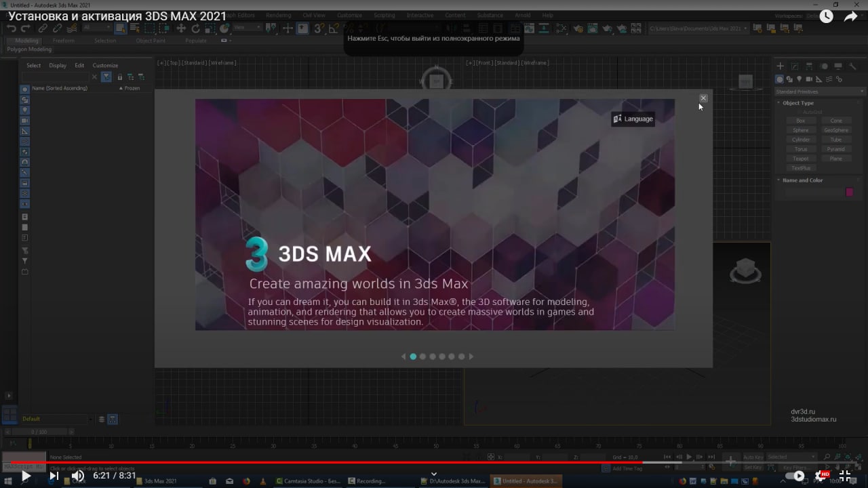The width and height of the screenshot is (868, 488).
Task: Exit fullscreen mode in video player
Action: coord(845,475)
